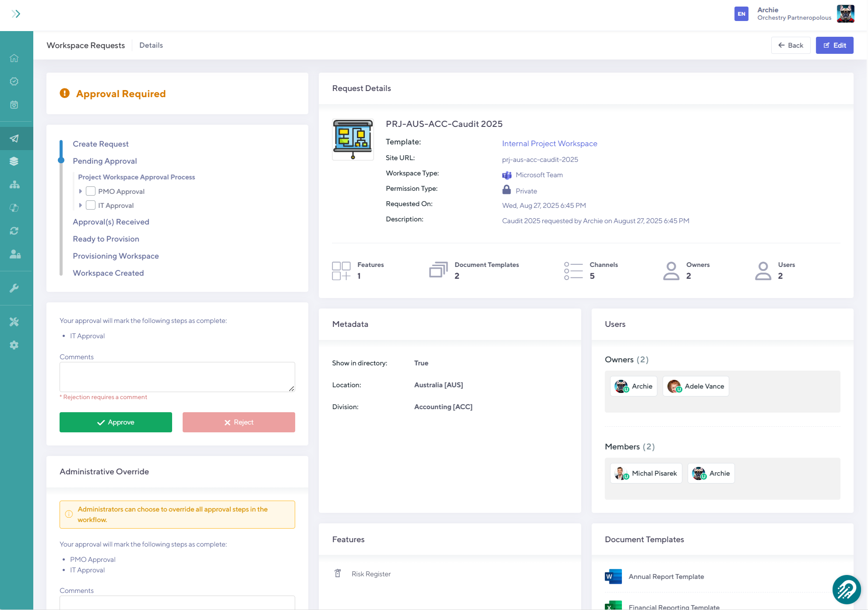Image resolution: width=868 pixels, height=610 pixels.
Task: Open the EN language selector
Action: [741, 14]
